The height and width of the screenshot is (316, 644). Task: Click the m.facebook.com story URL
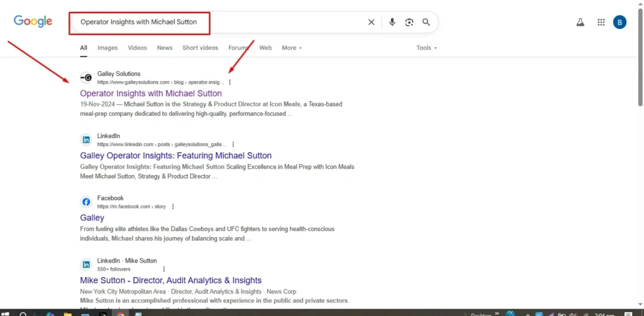pyautogui.click(x=131, y=206)
